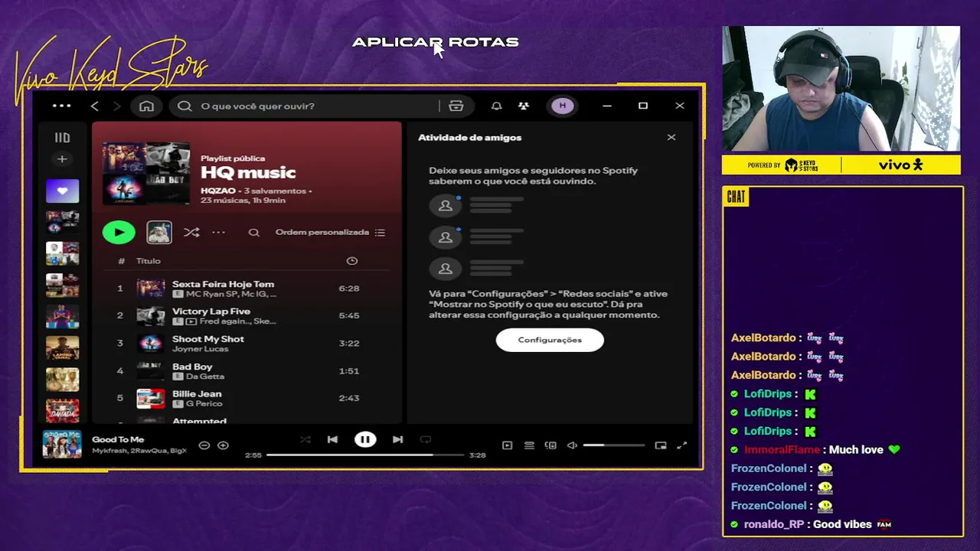The height and width of the screenshot is (551, 980).
Task: Create a playlist with the plus icon
Action: click(62, 159)
